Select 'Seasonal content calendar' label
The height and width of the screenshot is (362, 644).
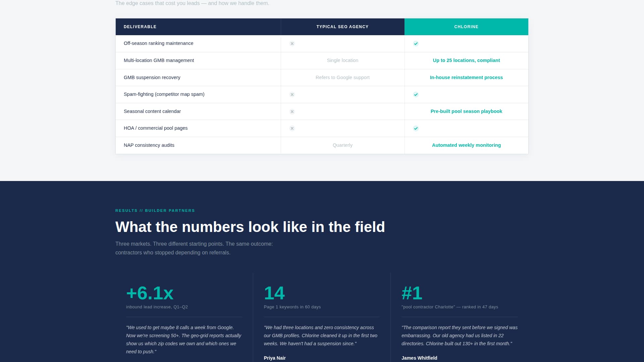[152, 111]
